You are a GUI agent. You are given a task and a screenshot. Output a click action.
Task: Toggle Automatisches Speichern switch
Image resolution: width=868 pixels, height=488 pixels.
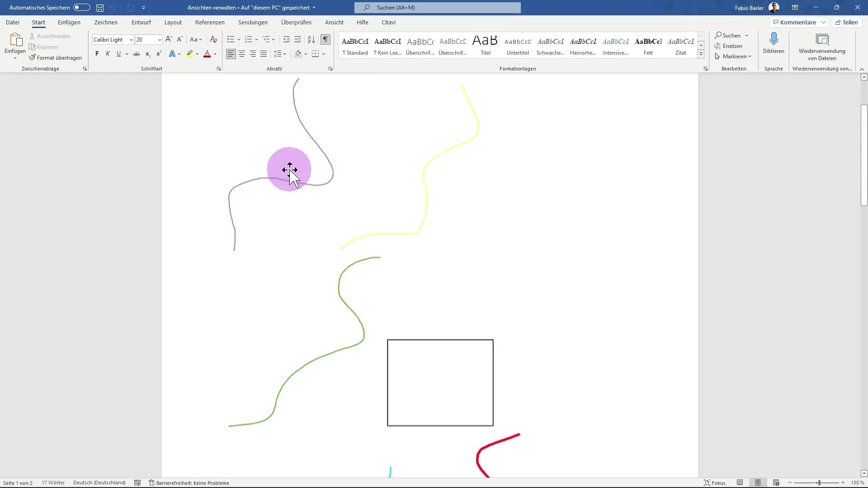pyautogui.click(x=82, y=8)
